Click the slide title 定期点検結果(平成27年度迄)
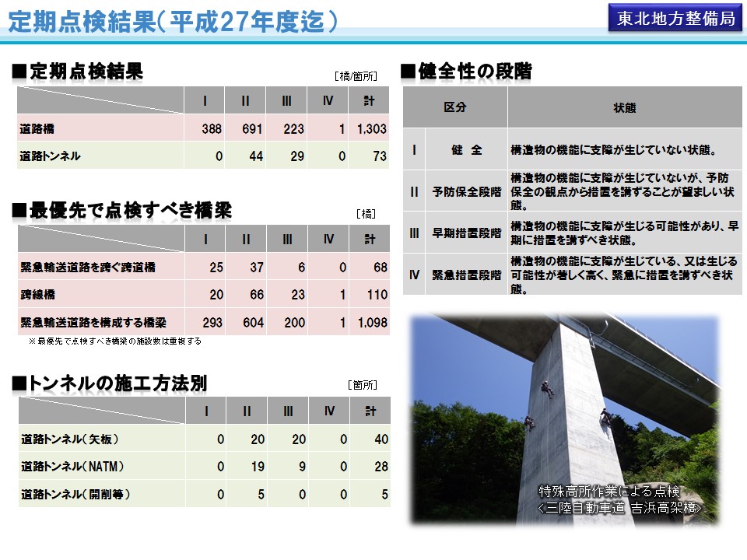Screen dimensions: 747x560 [173, 21]
